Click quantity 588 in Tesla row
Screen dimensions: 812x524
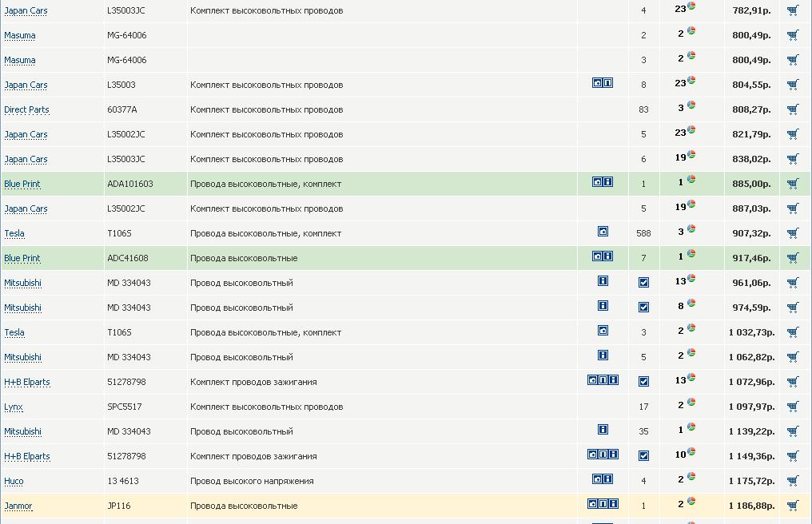tap(643, 233)
